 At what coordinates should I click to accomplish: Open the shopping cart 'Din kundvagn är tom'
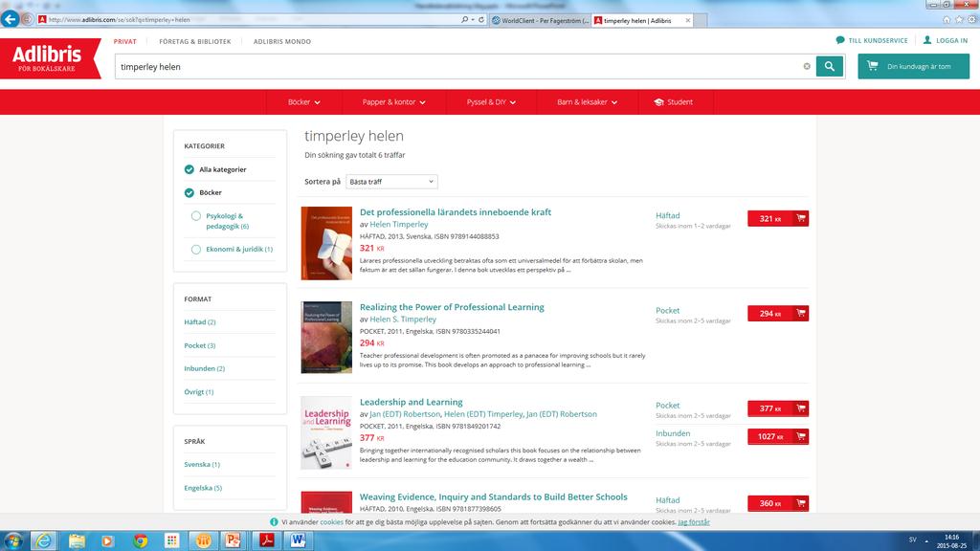tap(913, 66)
